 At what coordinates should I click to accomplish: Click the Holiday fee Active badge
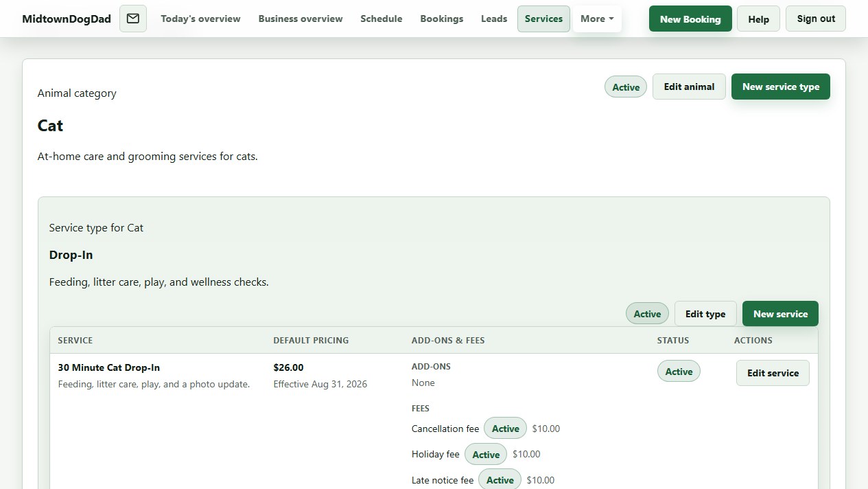pos(486,454)
